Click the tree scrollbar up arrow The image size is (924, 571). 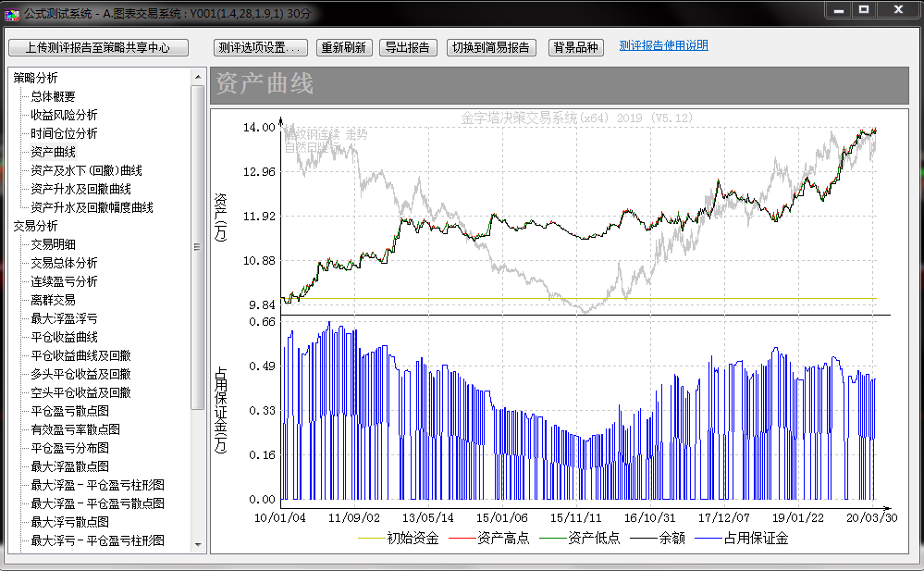pyautogui.click(x=198, y=77)
